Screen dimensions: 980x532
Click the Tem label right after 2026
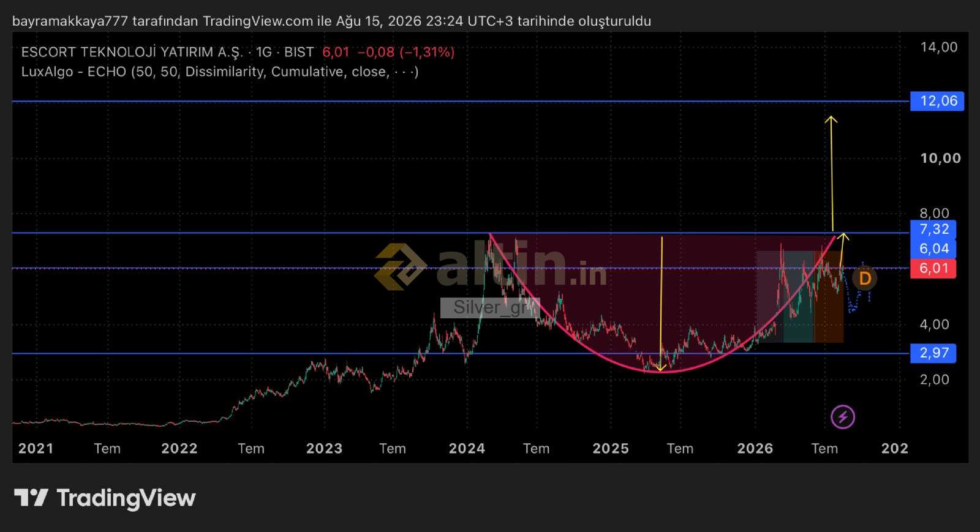click(824, 449)
